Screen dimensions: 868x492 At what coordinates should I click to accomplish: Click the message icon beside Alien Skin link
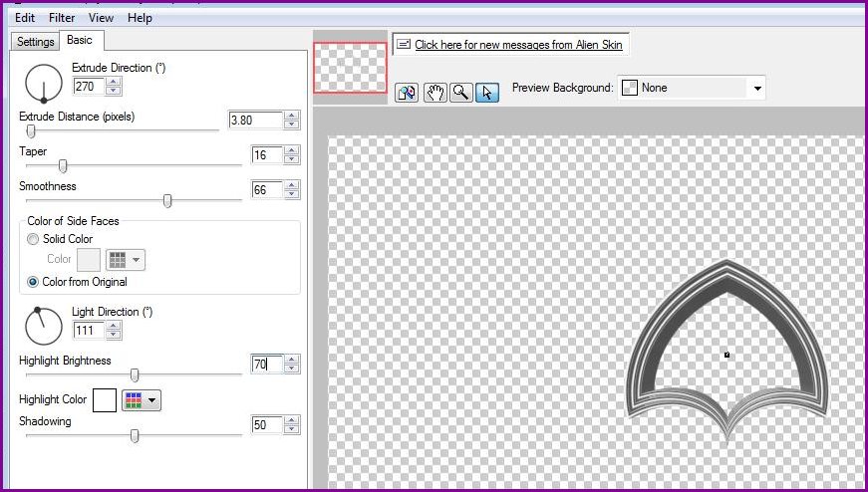(404, 45)
